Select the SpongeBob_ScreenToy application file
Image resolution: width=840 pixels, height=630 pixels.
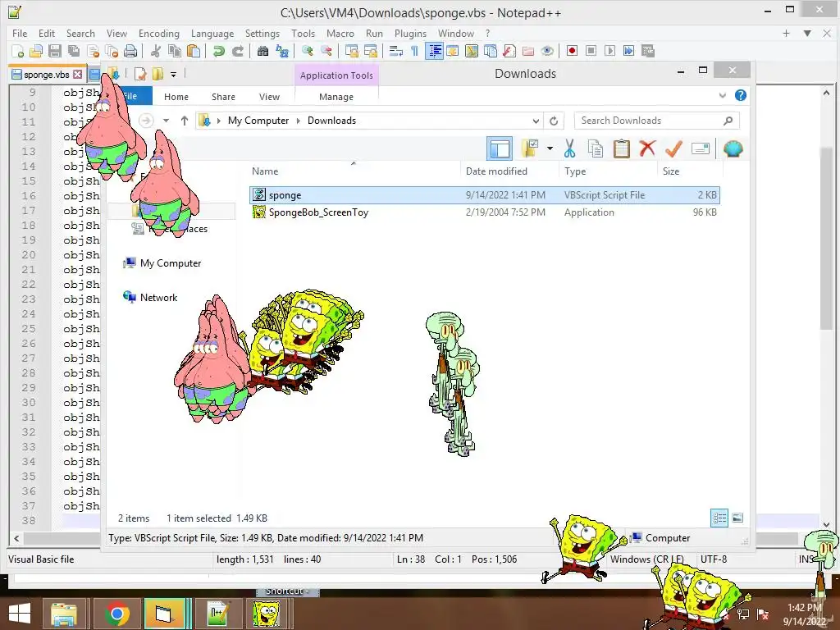click(x=484, y=212)
